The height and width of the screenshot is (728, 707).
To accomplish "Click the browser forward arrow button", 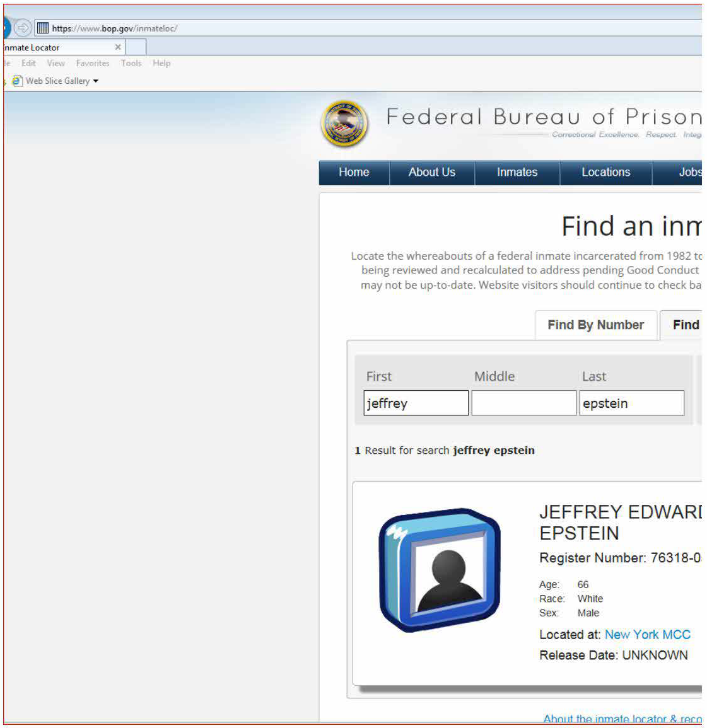I will 23,28.
